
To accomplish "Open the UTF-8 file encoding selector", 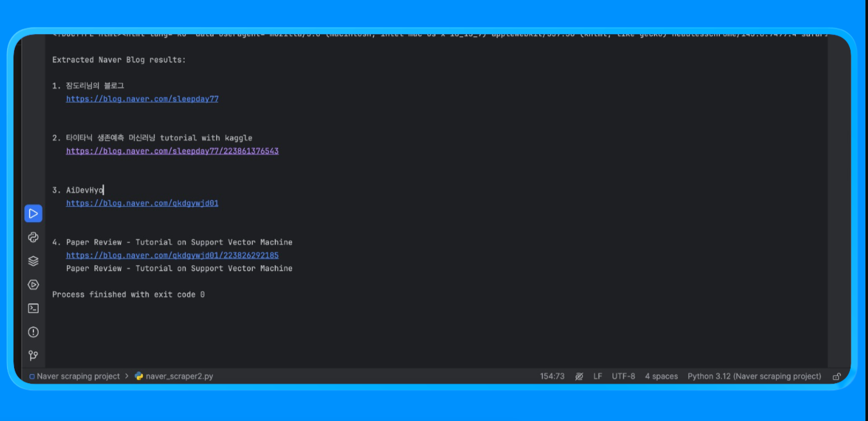I will tap(623, 376).
